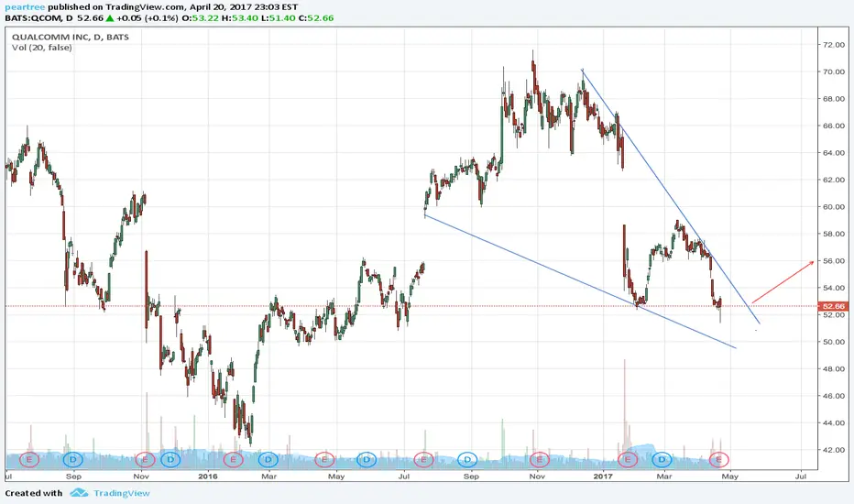
Task: Click the Vol (20, false) indicator label
Action: coord(42,48)
